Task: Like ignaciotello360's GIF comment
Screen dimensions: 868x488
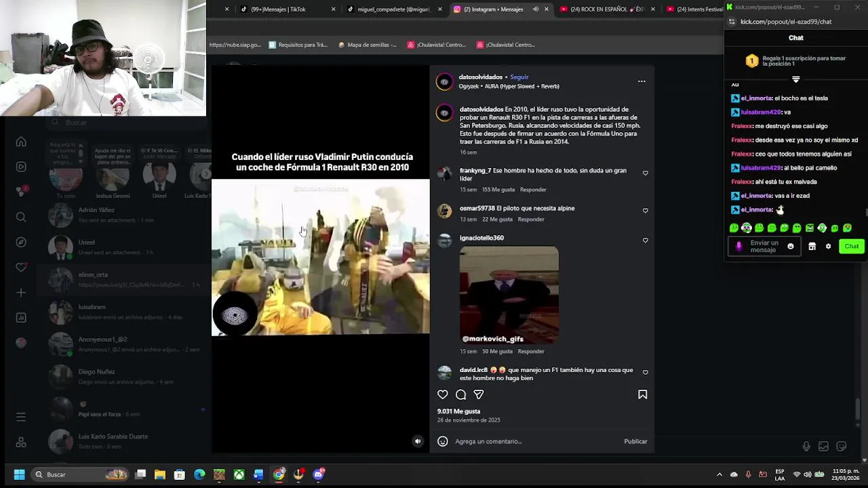Action: coord(645,240)
